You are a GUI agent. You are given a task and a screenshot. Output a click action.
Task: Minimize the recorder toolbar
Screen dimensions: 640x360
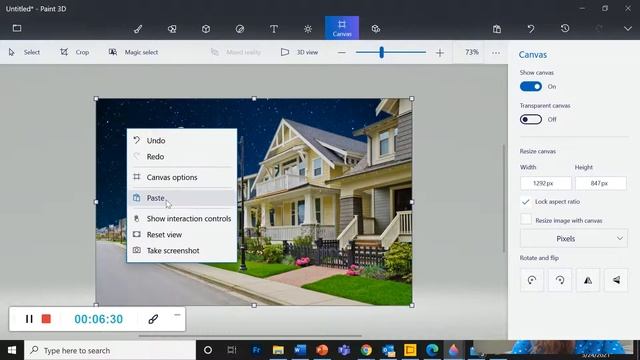coord(177,315)
